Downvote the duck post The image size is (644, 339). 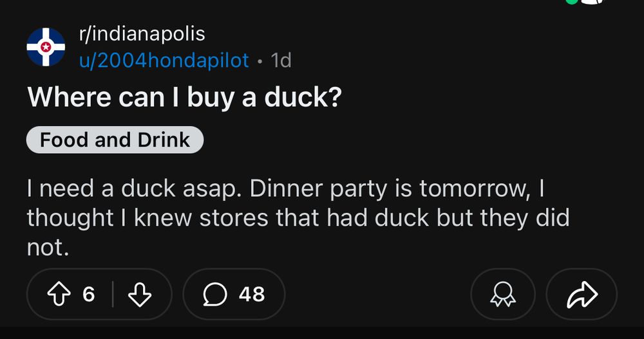140,294
